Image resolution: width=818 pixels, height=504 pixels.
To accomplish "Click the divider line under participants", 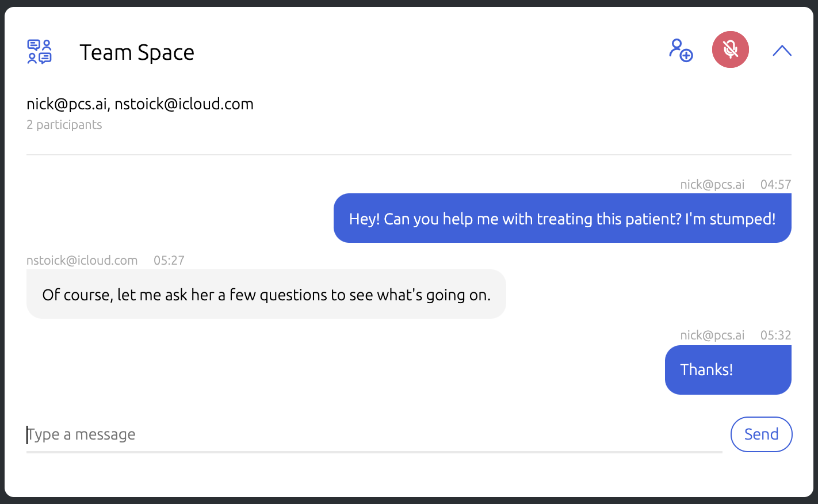I will pyautogui.click(x=409, y=155).
